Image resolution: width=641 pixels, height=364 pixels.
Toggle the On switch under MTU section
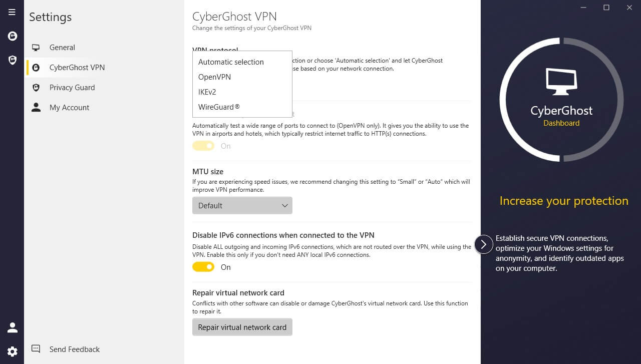(203, 267)
